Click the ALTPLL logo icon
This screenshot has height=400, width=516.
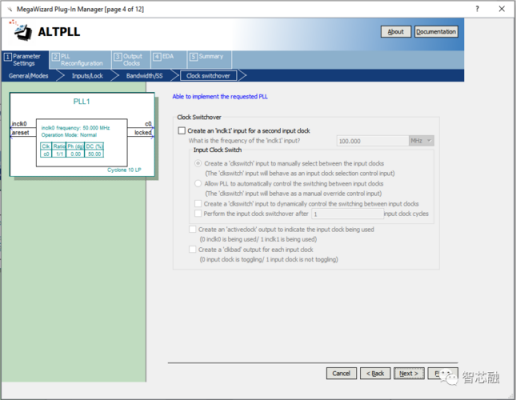[x=21, y=31]
